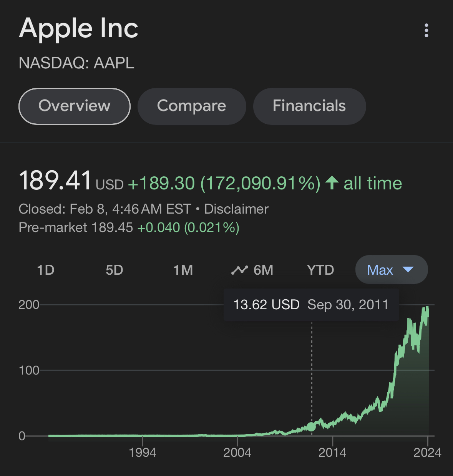The image size is (453, 476).
Task: Click the 2014 label on chart axis
Action: 332,453
